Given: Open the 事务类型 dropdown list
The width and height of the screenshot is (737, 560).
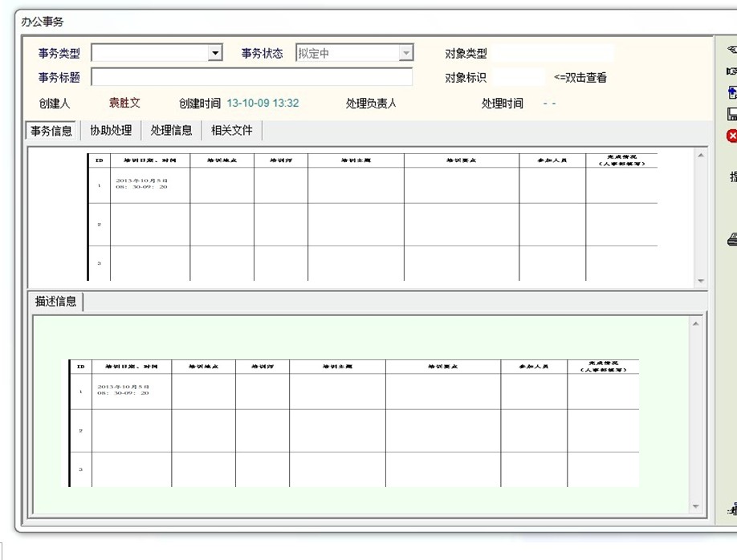Looking at the screenshot, I should click(x=214, y=54).
